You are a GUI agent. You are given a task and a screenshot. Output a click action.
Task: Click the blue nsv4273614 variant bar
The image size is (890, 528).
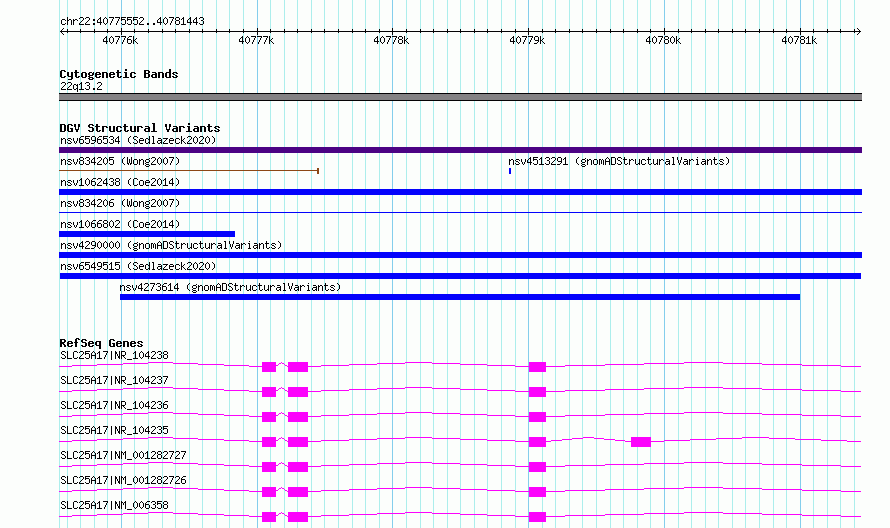460,297
